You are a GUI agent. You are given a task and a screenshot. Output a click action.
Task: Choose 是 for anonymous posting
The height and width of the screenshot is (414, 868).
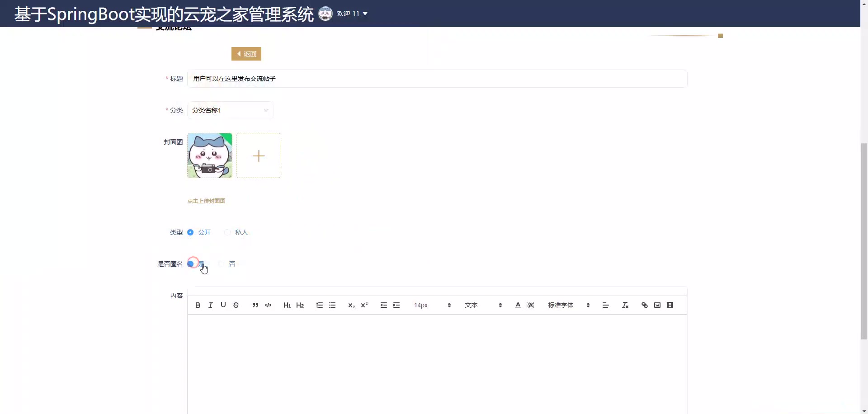(x=190, y=264)
